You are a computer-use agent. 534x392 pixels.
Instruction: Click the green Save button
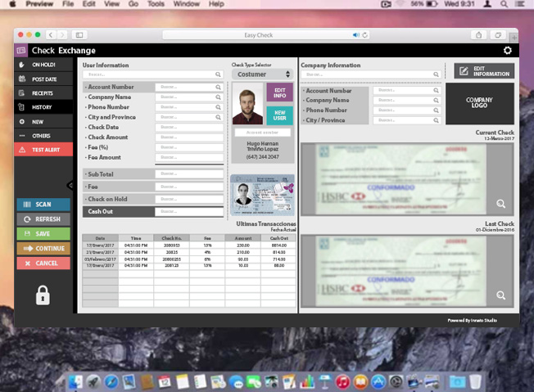click(43, 234)
